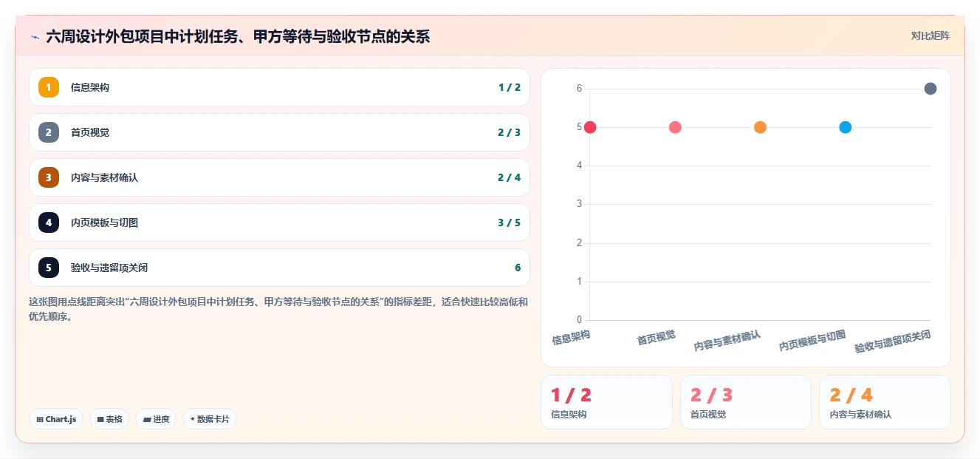Click the 2 / 3 value in 首页视觉 row
The image size is (980, 459).
click(510, 132)
